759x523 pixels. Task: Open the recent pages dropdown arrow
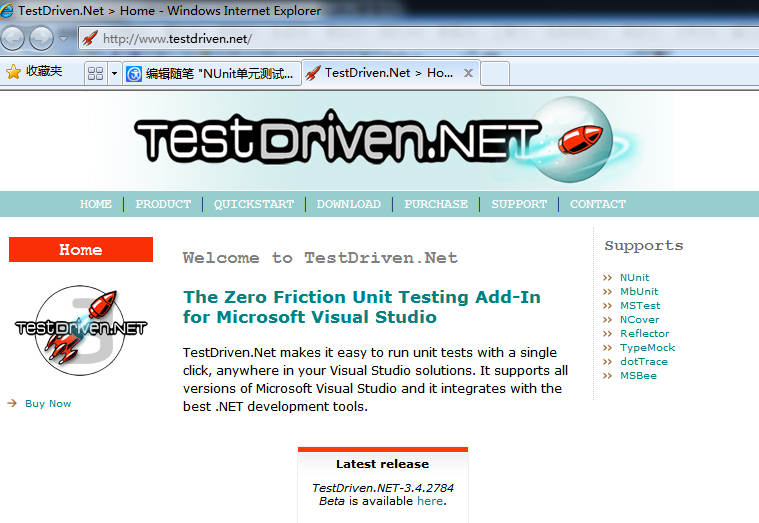63,38
